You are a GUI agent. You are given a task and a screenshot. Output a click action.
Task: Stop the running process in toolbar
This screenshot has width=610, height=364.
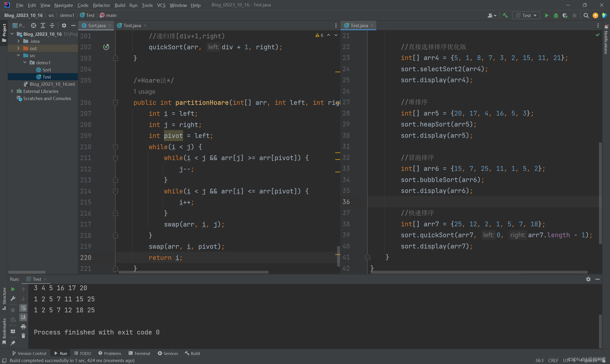coord(574,15)
